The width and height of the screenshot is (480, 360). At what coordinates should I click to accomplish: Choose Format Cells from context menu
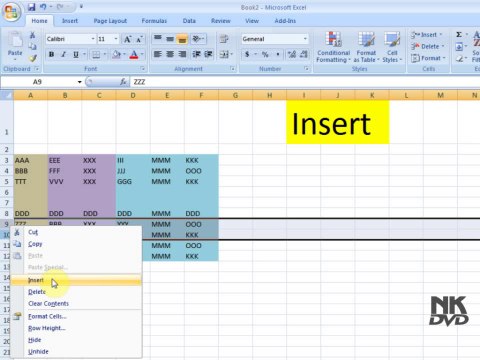[76, 316]
